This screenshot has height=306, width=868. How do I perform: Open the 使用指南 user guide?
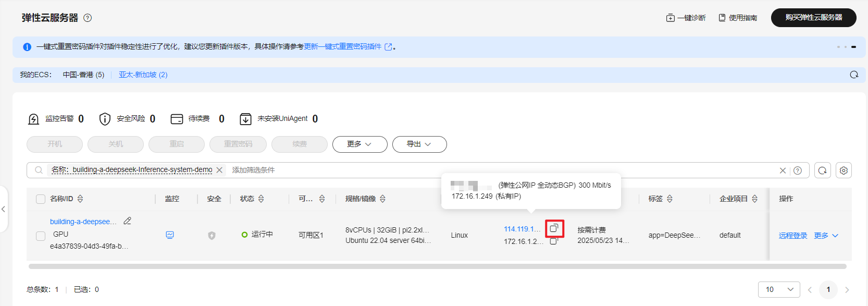pyautogui.click(x=738, y=18)
